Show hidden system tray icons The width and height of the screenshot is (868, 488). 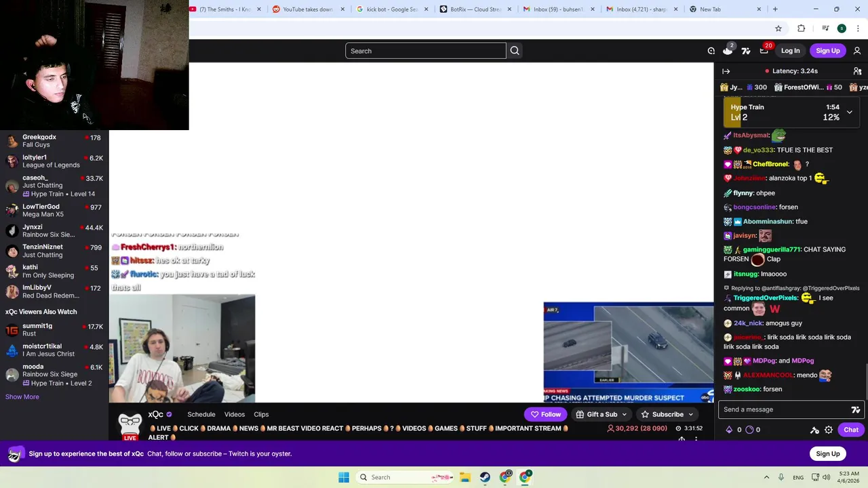[x=766, y=477]
